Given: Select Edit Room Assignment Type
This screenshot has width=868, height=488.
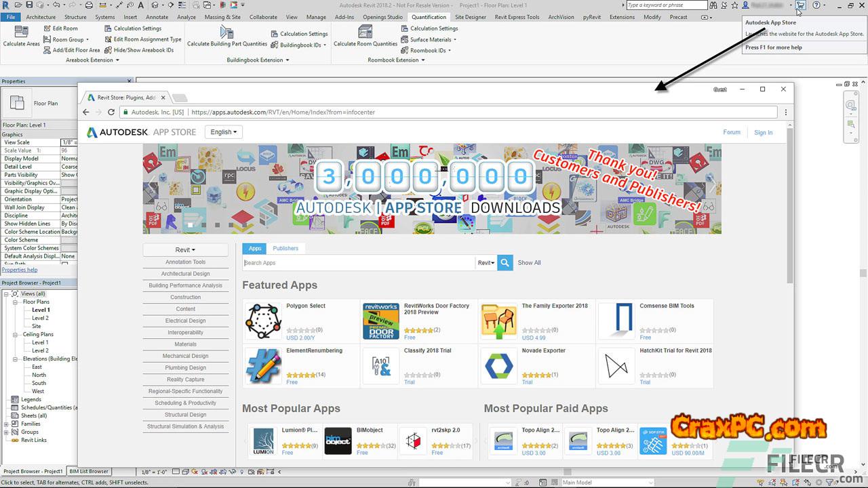Looking at the screenshot, I should [143, 39].
